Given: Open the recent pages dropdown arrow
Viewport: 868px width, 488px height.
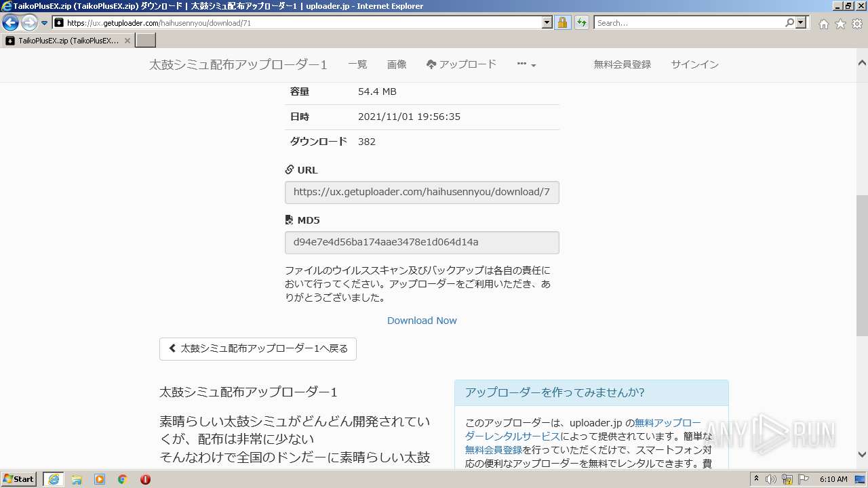Looking at the screenshot, I should (x=44, y=23).
